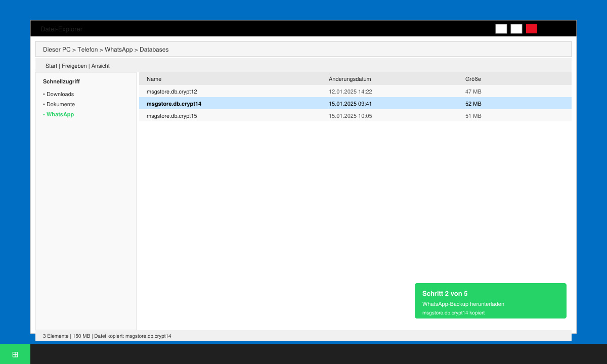Open the Freigeben ribbon tab

point(74,66)
